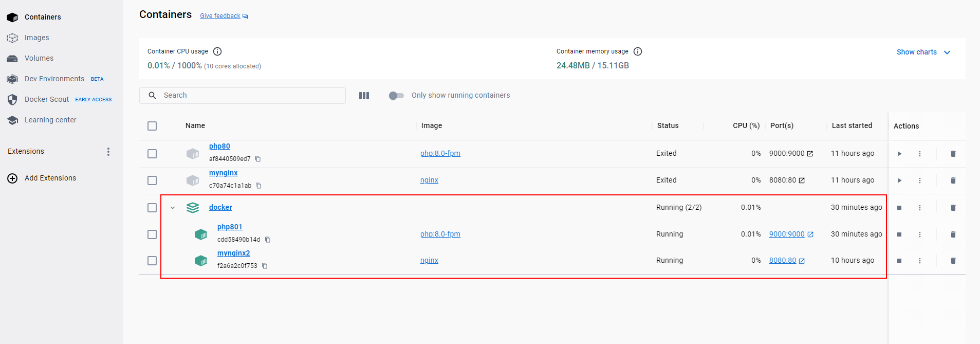Viewport: 980px width, 344px height.
Task: Copy container ID c70a74c1a1ab
Action: 258,186
